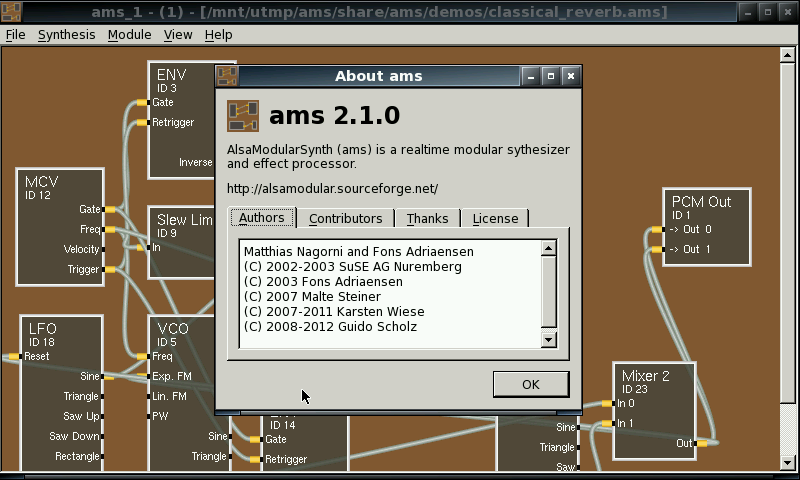Click the authors list scroll-down arrow
800x480 pixels.
[548, 339]
